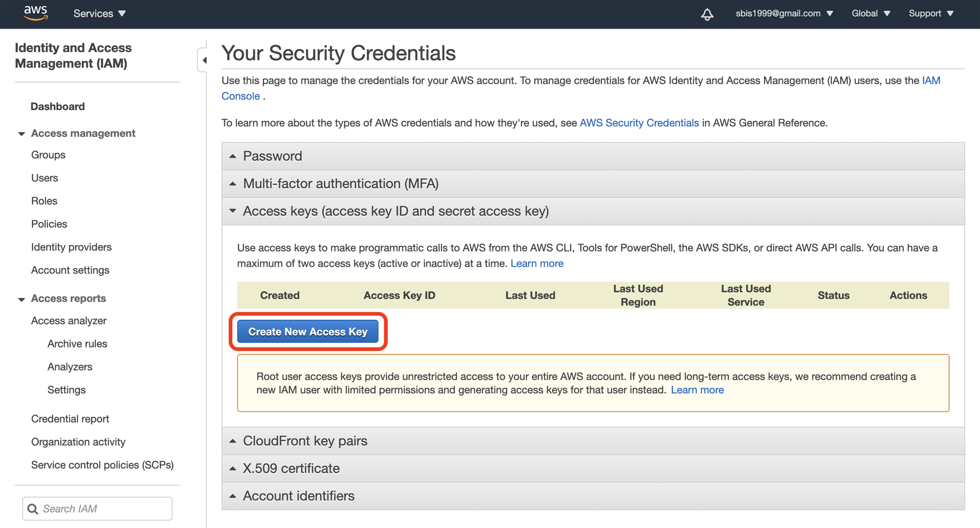Click the AWS home logo

coord(35,13)
